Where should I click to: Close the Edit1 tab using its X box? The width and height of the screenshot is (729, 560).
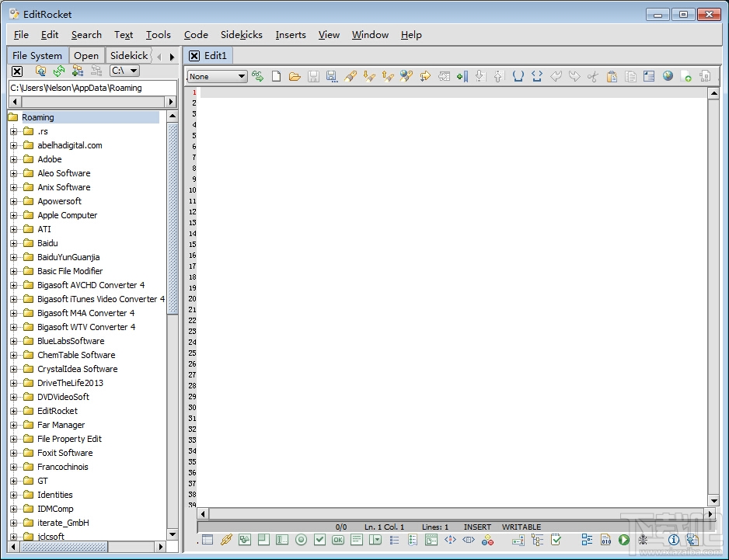coord(194,55)
